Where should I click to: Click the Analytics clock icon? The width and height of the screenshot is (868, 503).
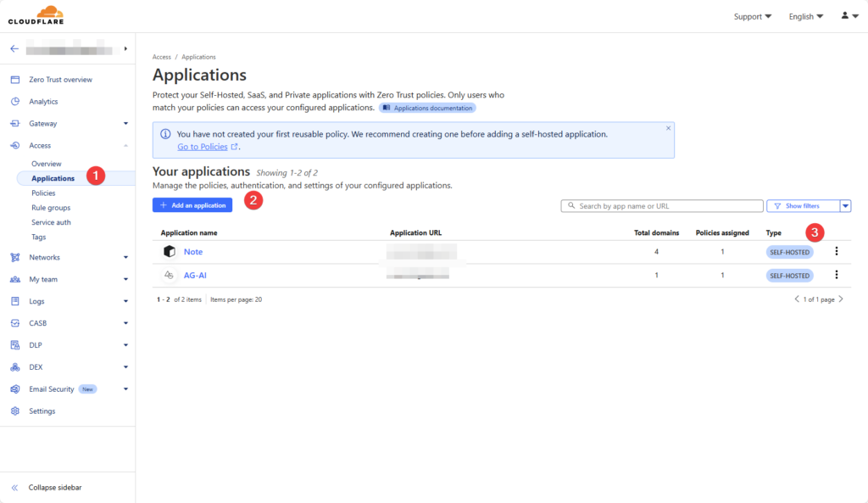15,102
